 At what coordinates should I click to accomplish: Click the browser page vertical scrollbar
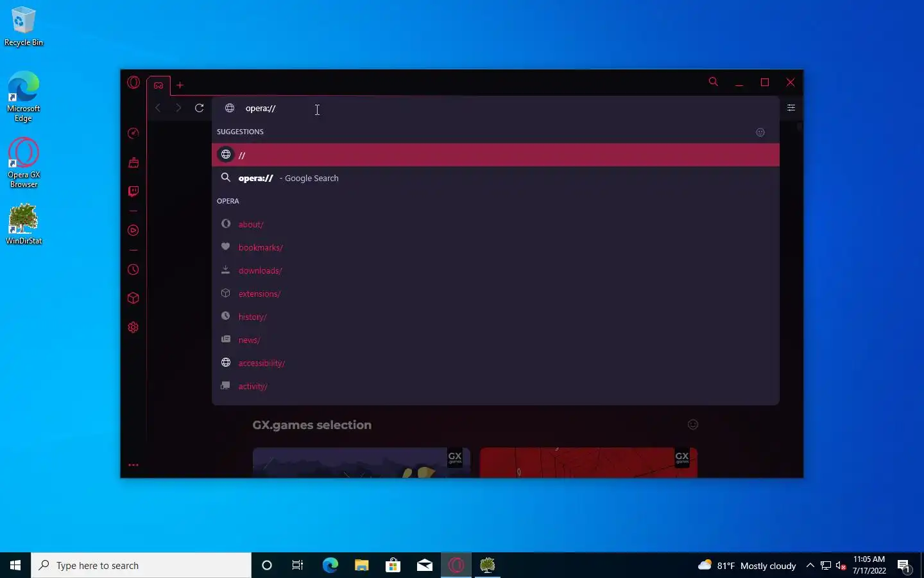click(x=800, y=127)
